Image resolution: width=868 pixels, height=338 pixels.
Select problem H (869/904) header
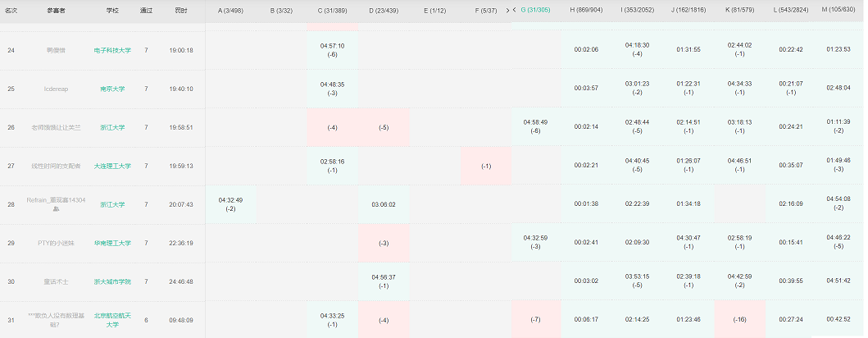pyautogui.click(x=586, y=10)
